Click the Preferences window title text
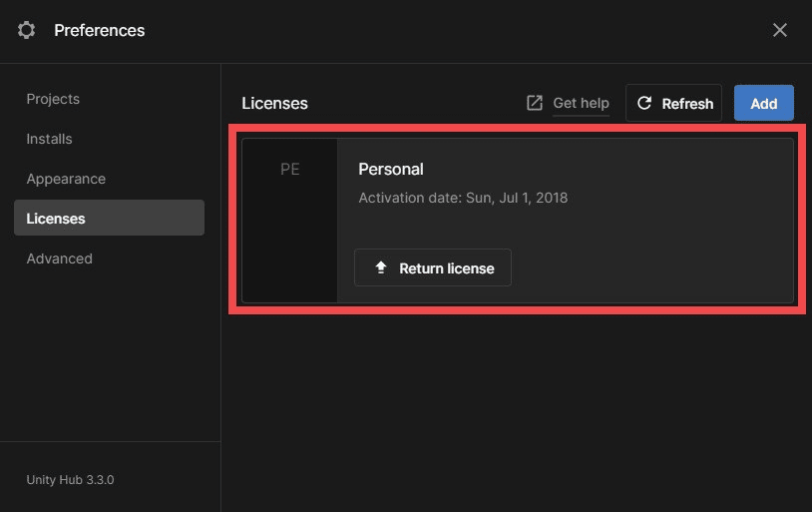812x512 pixels. click(x=99, y=30)
